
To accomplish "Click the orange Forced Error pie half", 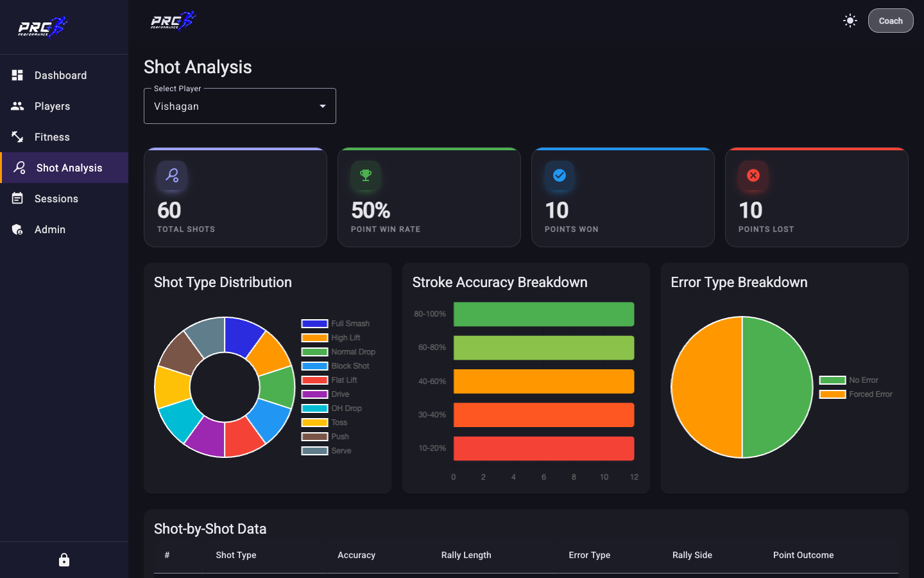I will [x=706, y=387].
